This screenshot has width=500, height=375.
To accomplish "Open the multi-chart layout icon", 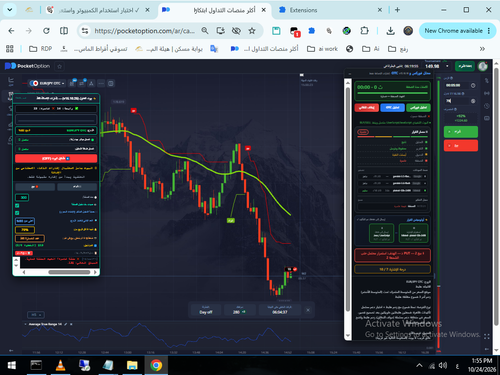I will click(x=111, y=83).
